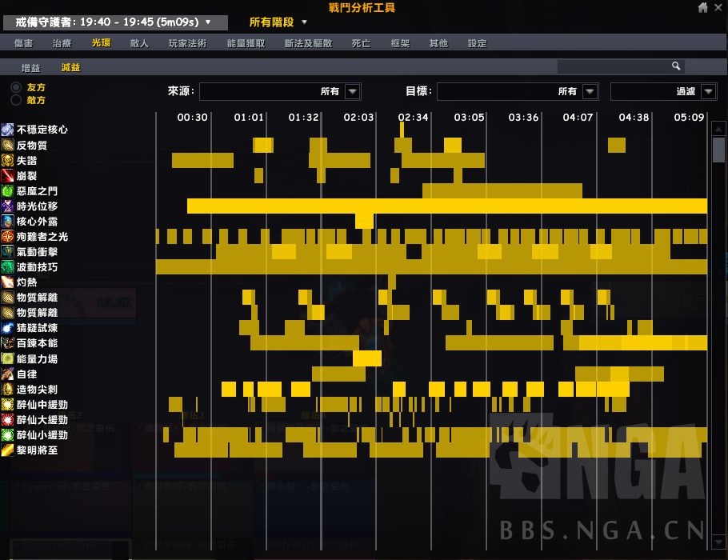The height and width of the screenshot is (560, 728).
Task: Open the 所有階段 phase dropdown
Action: click(275, 23)
